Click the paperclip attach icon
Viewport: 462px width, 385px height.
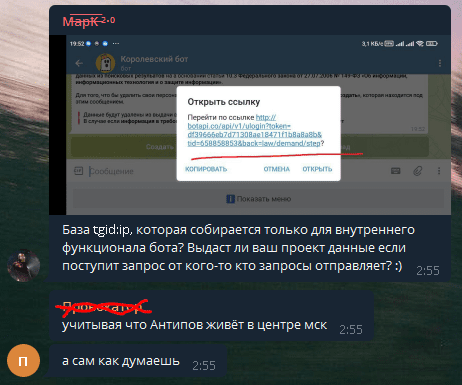418,171
